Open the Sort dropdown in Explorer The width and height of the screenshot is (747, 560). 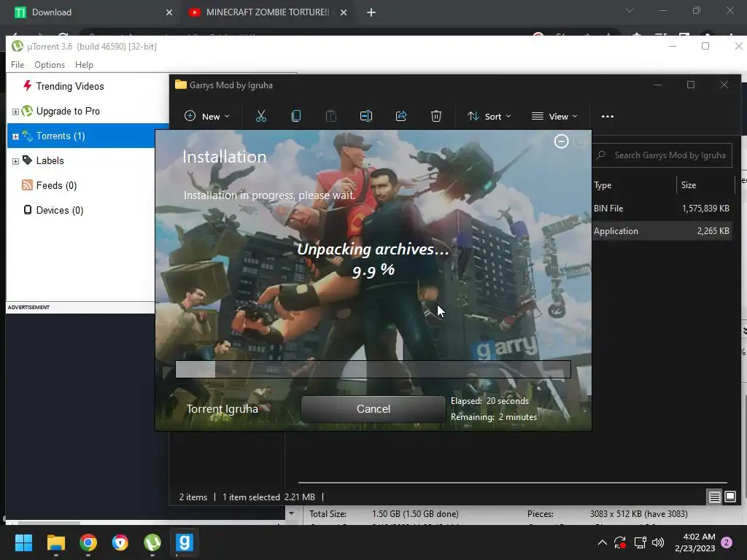489,116
